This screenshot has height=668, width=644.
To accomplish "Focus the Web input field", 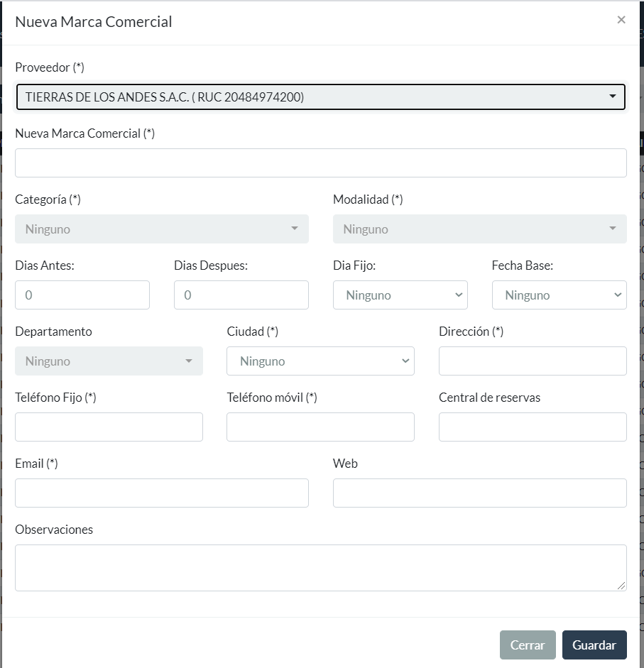I will (x=479, y=493).
